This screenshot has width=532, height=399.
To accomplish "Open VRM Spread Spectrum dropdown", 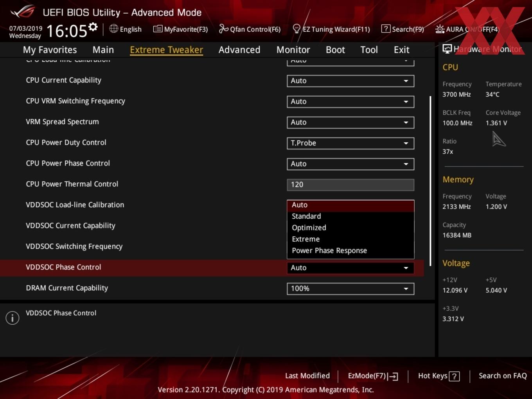I will click(x=350, y=122).
